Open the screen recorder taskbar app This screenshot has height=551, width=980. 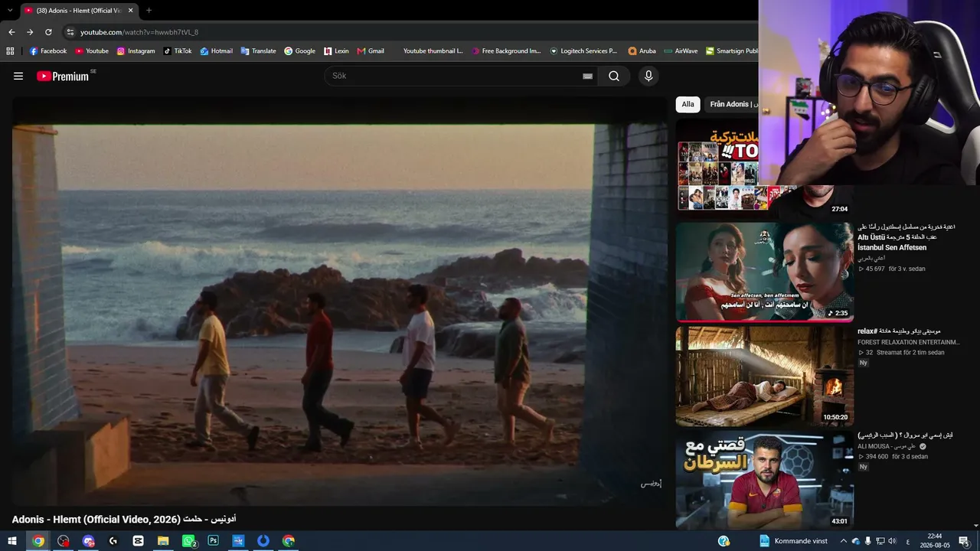click(63, 541)
